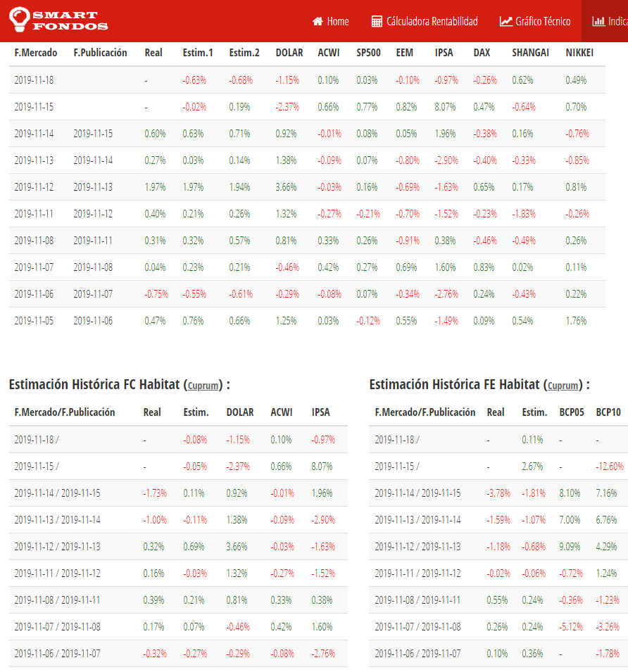Click the Estim.2 column header
The width and height of the screenshot is (628, 672).
tap(244, 53)
